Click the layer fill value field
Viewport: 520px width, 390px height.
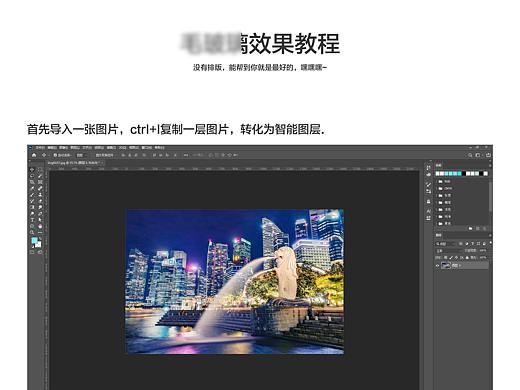483,257
